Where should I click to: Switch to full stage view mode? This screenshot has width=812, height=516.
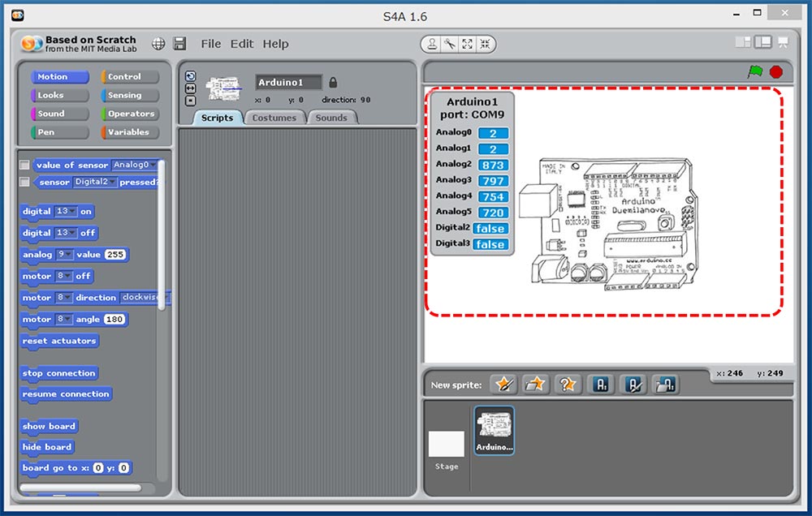point(762,42)
